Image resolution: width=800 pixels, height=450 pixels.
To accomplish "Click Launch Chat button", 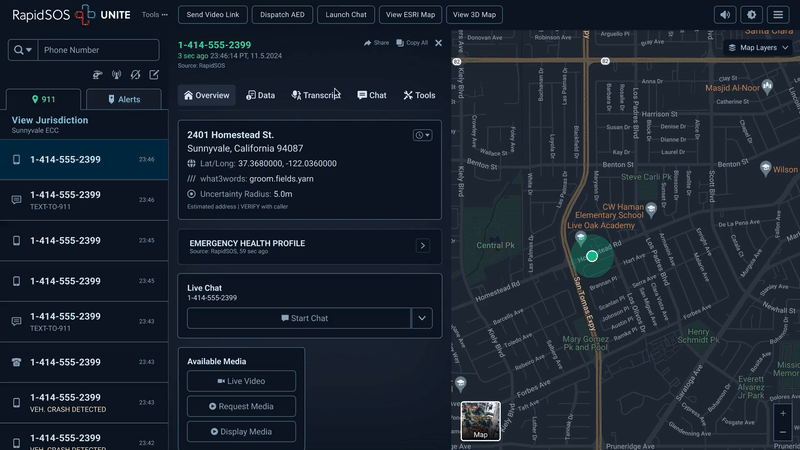I will [x=346, y=15].
